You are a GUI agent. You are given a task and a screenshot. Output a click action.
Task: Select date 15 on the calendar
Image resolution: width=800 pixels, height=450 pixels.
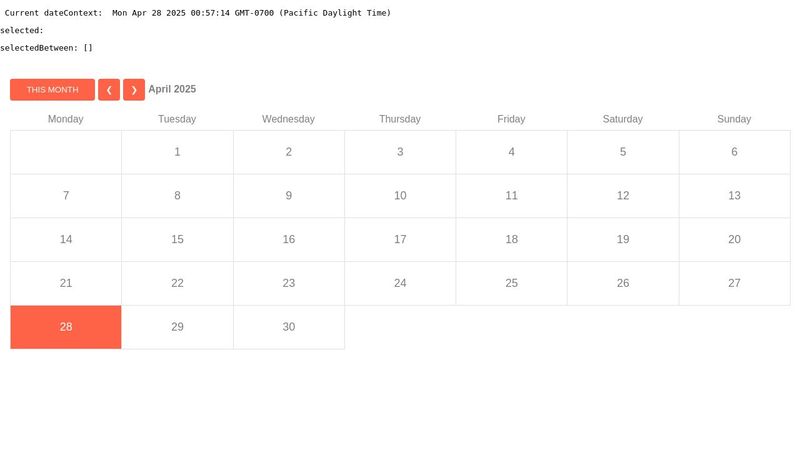tap(177, 240)
